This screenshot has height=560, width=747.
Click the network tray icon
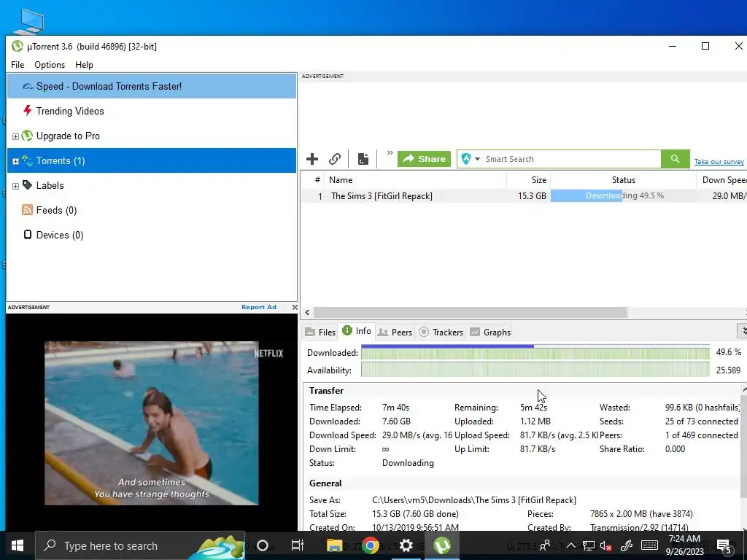click(x=589, y=546)
